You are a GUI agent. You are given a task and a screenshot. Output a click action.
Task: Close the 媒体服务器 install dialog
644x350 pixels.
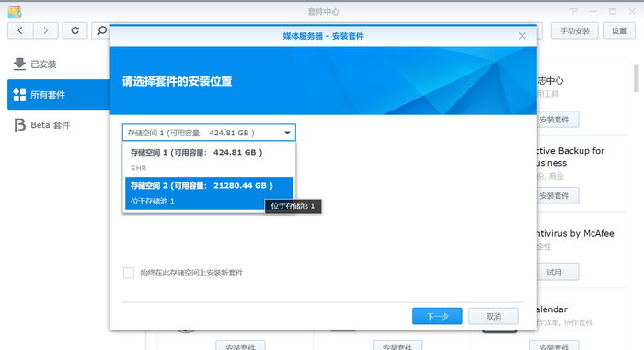(x=522, y=36)
